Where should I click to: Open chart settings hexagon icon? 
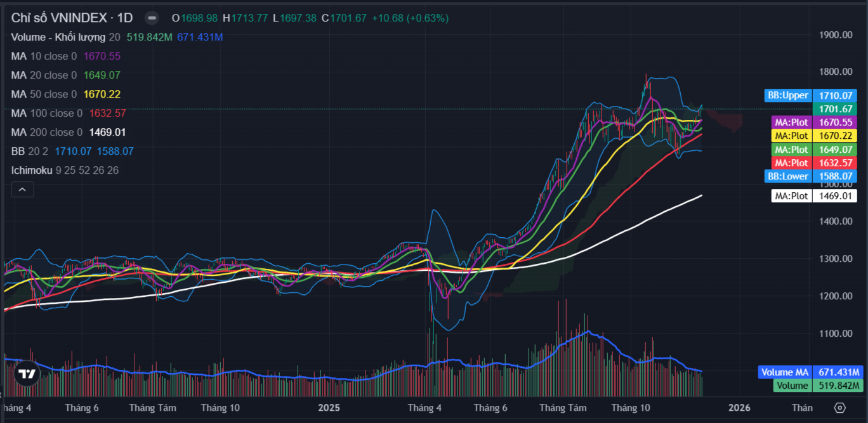click(840, 407)
